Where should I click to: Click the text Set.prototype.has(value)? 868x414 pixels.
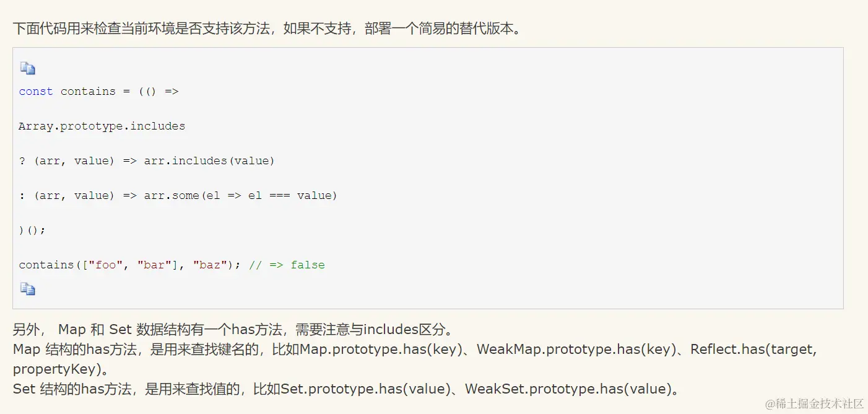(x=365, y=389)
